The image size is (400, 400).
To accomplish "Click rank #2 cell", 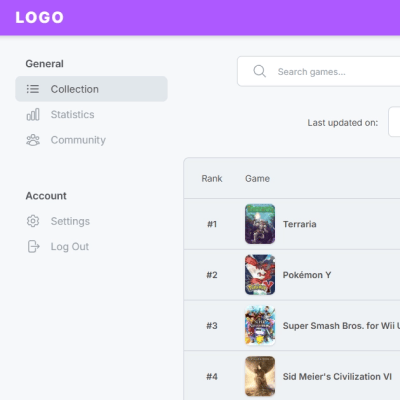I will (212, 275).
